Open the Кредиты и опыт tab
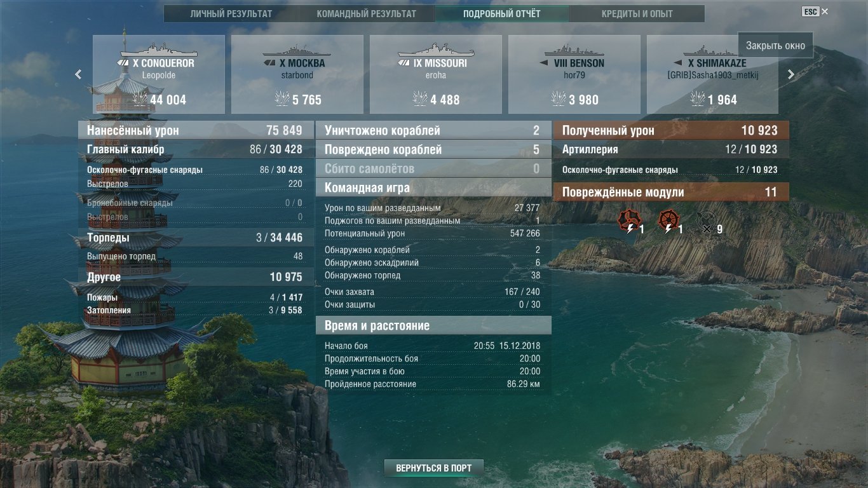The height and width of the screenshot is (488, 868). [x=637, y=13]
